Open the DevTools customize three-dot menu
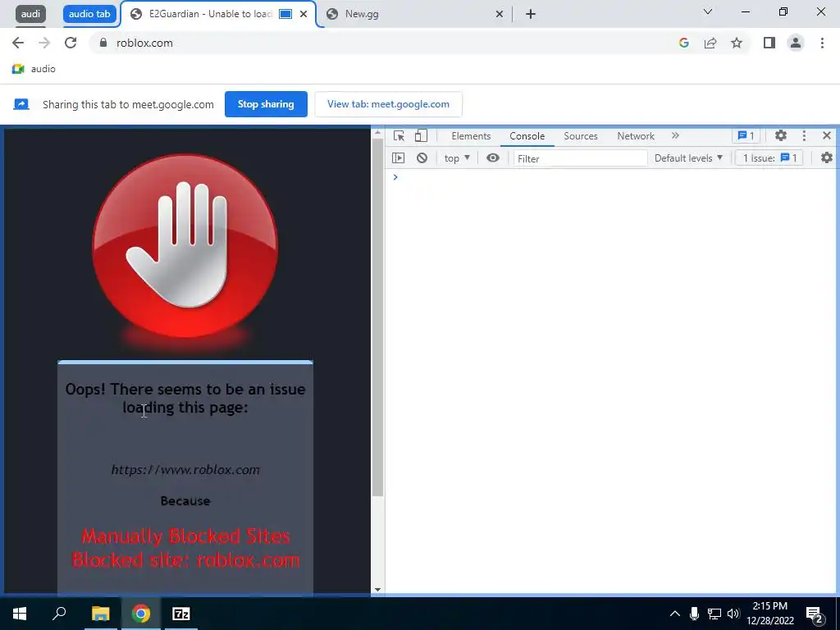Viewport: 840px width, 630px height. [804, 136]
